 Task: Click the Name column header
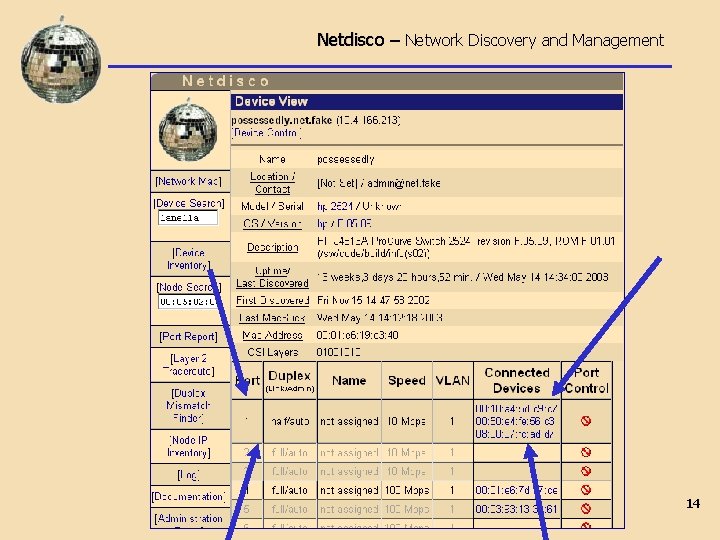pyautogui.click(x=349, y=380)
